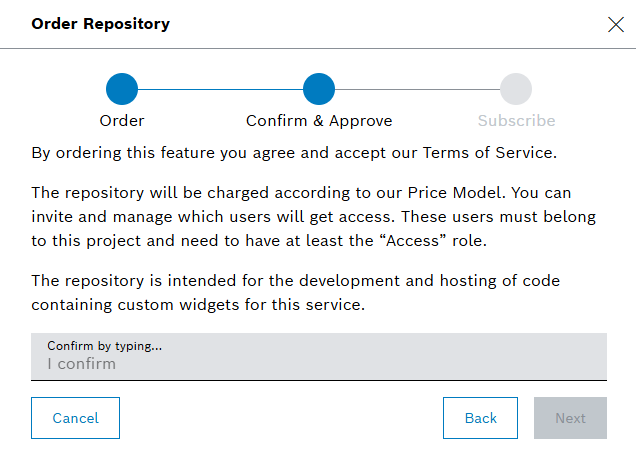Close the Order Repository dialog

[x=615, y=25]
